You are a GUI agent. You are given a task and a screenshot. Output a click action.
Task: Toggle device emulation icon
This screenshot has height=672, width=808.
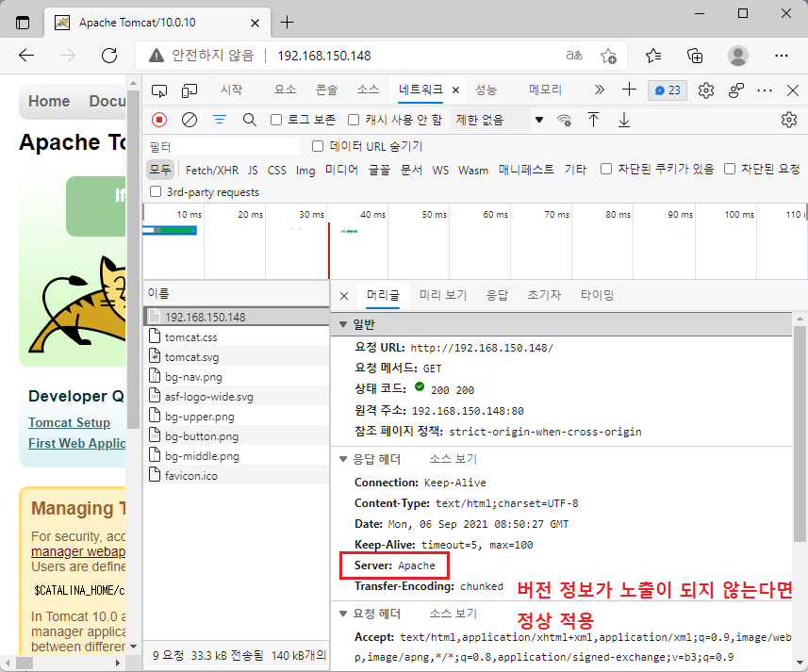click(190, 91)
